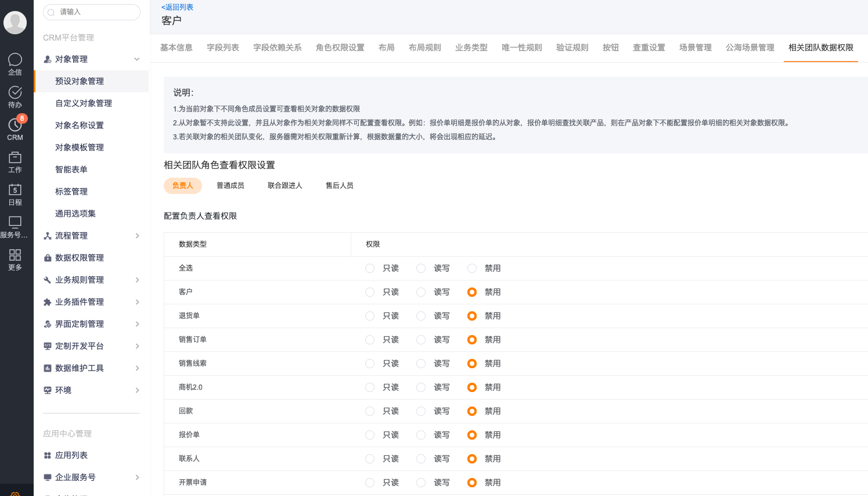Set 商机2.0 row to 读写
Screen dimensions: 868x496
(x=421, y=387)
